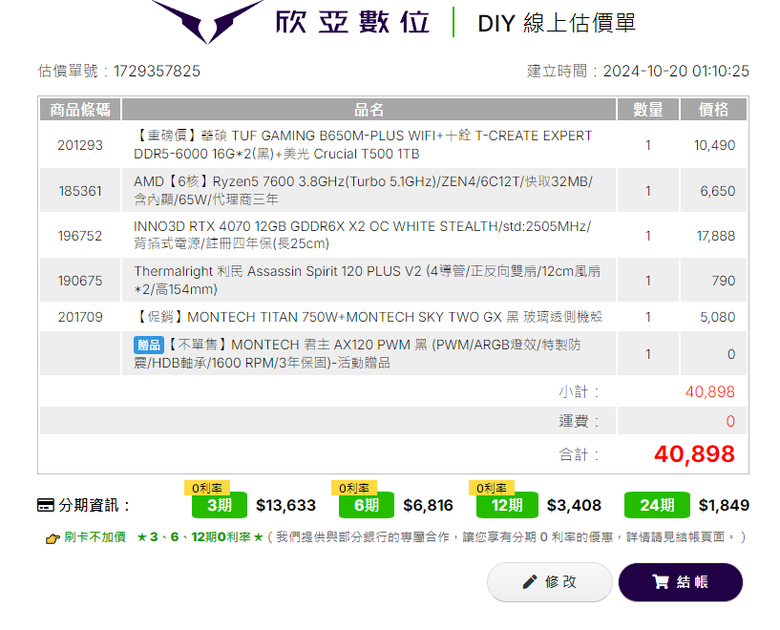
Task: Click the 0利率 tag above 3期
Action: point(207,488)
